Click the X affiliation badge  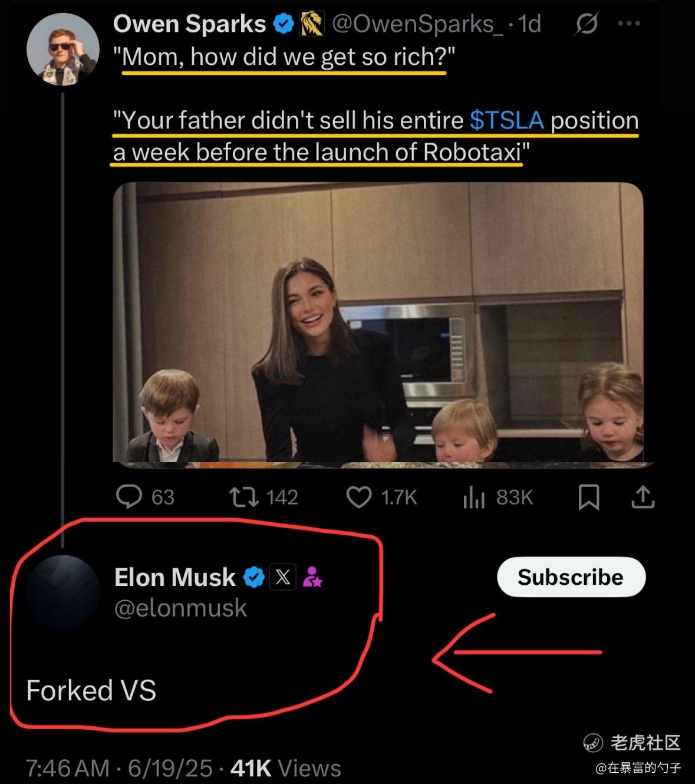(x=283, y=577)
